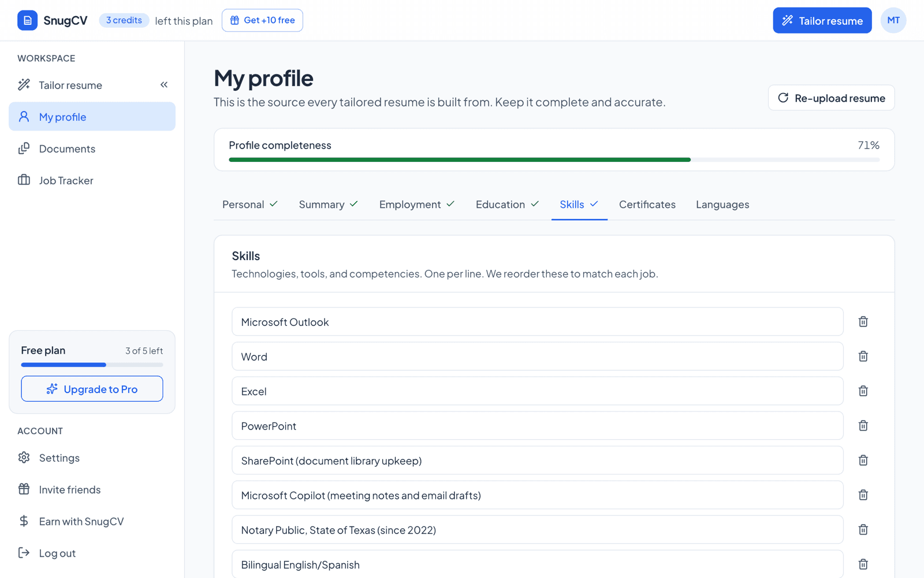Viewport: 924px width, 578px height.
Task: Open Settings in the Account section
Action: click(x=92, y=458)
